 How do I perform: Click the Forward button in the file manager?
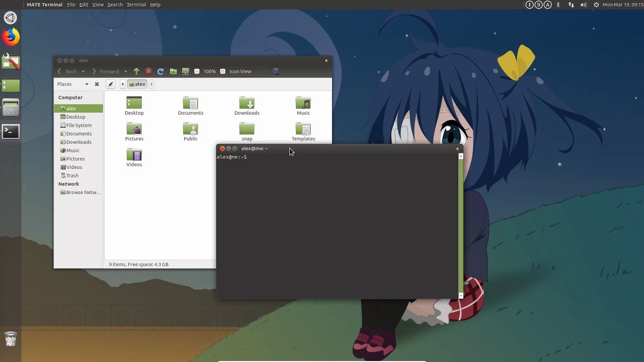click(x=105, y=71)
